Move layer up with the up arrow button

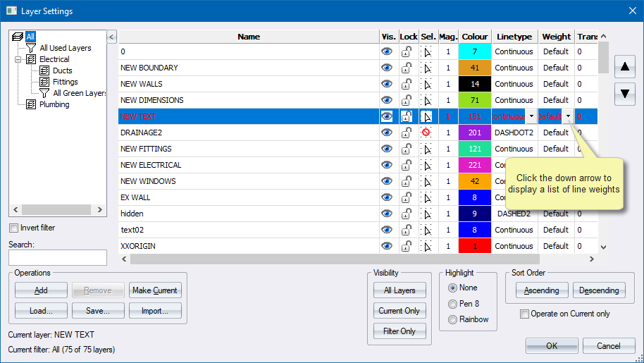pos(624,68)
